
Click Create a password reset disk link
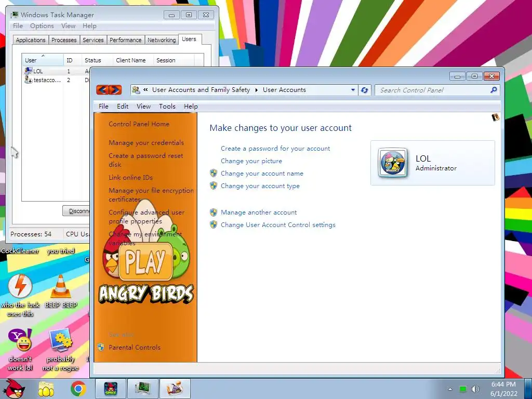pyautogui.click(x=145, y=160)
